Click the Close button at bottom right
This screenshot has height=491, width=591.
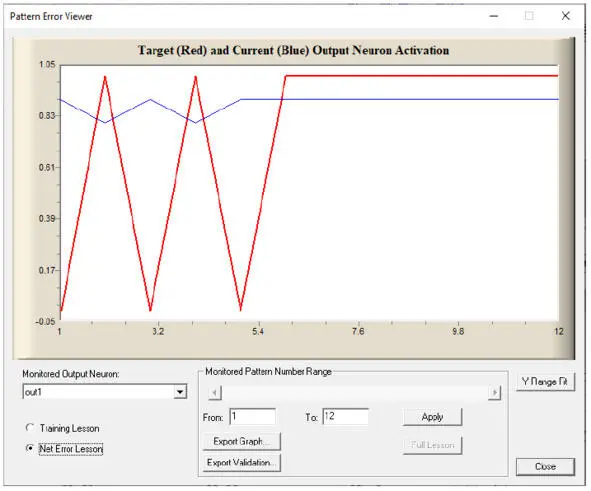coord(545,467)
